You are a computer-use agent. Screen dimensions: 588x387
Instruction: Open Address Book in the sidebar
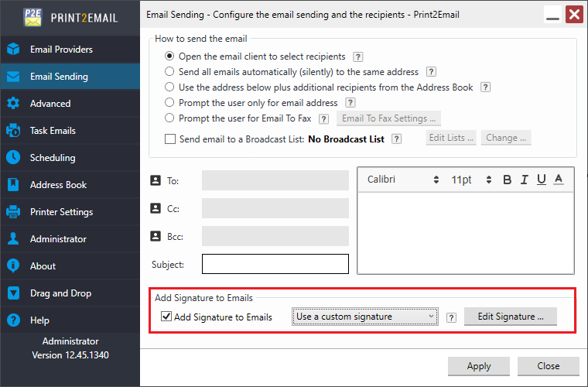pyautogui.click(x=58, y=185)
